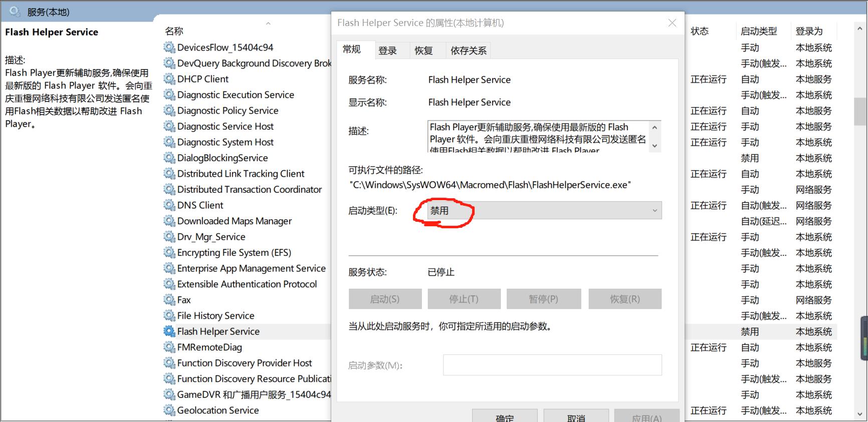Viewport: 868px width, 422px height.
Task: Click the 停止(T) button
Action: click(x=464, y=299)
